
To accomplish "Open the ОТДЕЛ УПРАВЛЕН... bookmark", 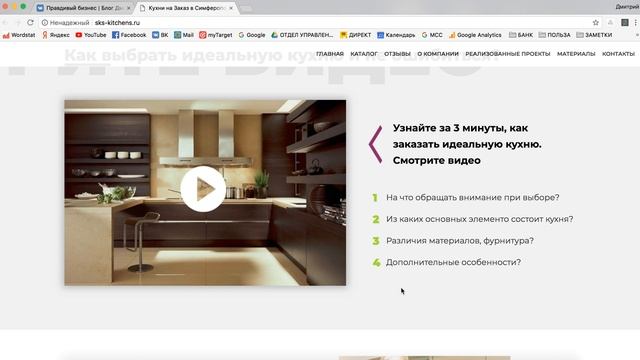I will pos(302,35).
